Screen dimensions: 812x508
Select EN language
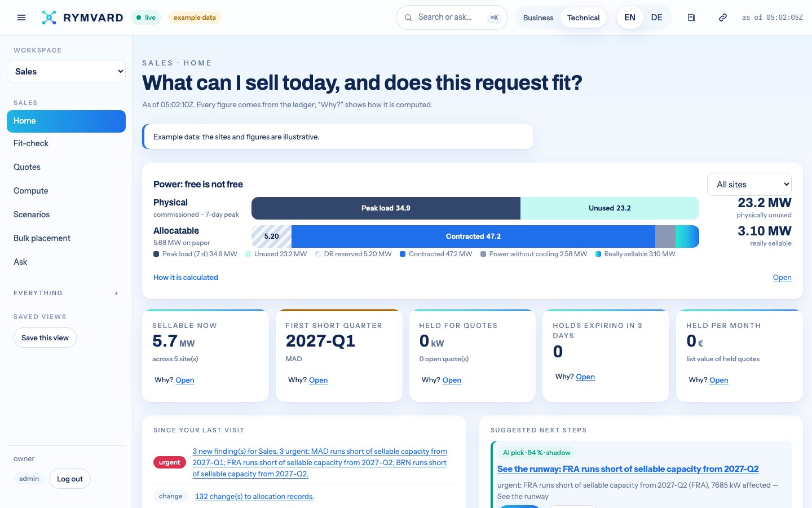[630, 17]
